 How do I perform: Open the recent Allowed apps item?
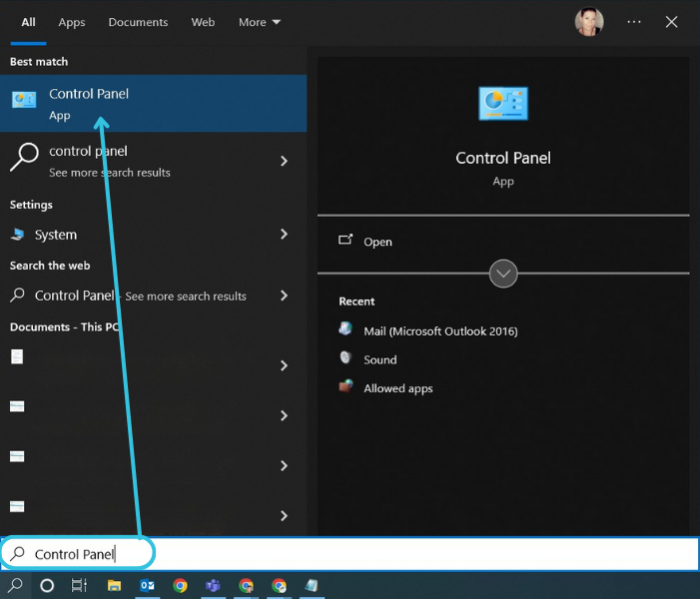pos(397,388)
